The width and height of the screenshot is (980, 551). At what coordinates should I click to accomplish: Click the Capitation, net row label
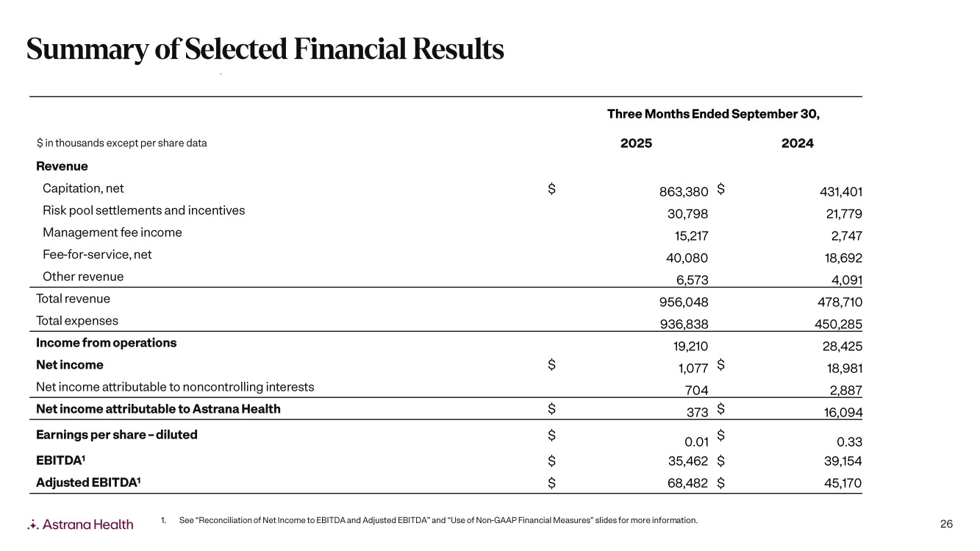(x=88, y=188)
